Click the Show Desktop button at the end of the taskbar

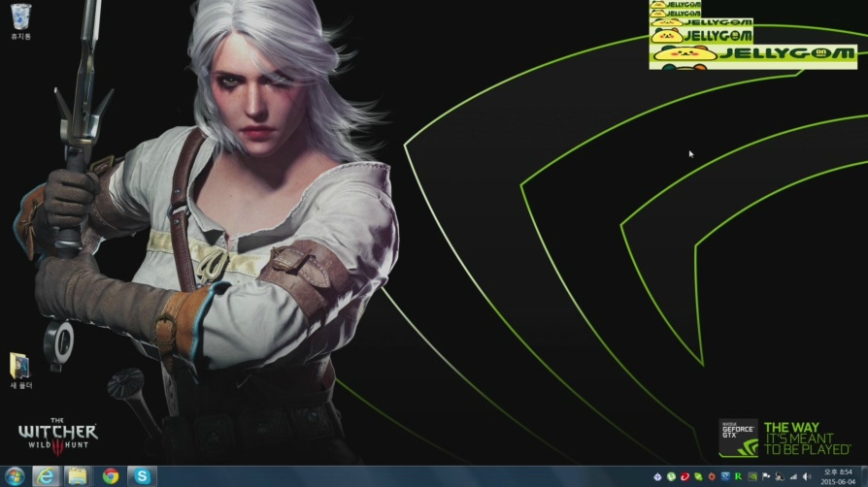(x=864, y=476)
